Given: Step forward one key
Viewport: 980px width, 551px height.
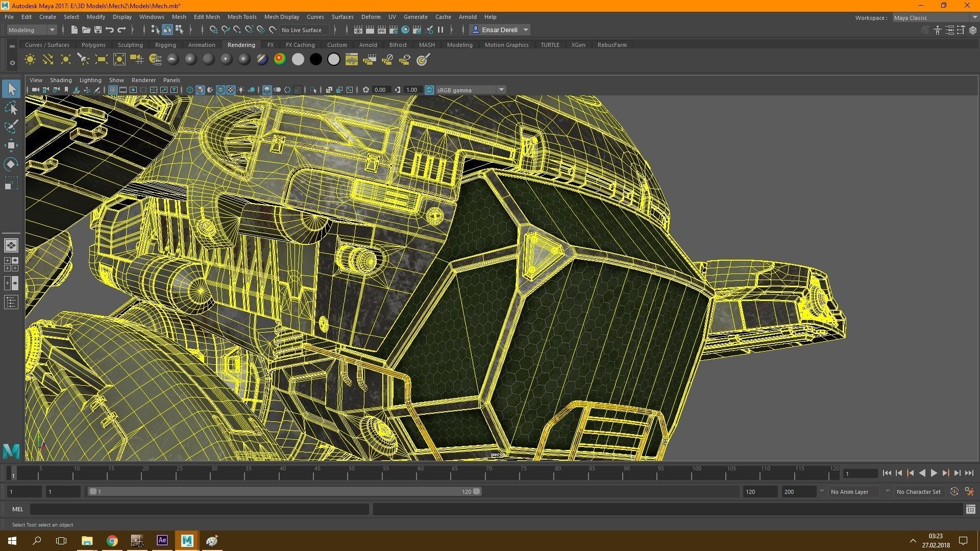Looking at the screenshot, I should tap(946, 473).
